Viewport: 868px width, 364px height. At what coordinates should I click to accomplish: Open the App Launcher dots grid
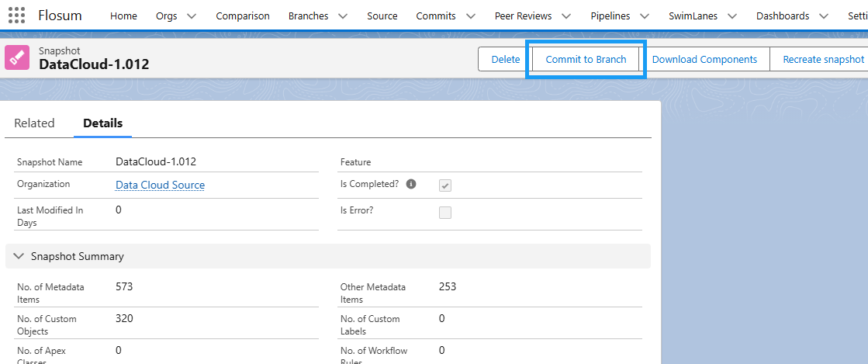(16, 16)
